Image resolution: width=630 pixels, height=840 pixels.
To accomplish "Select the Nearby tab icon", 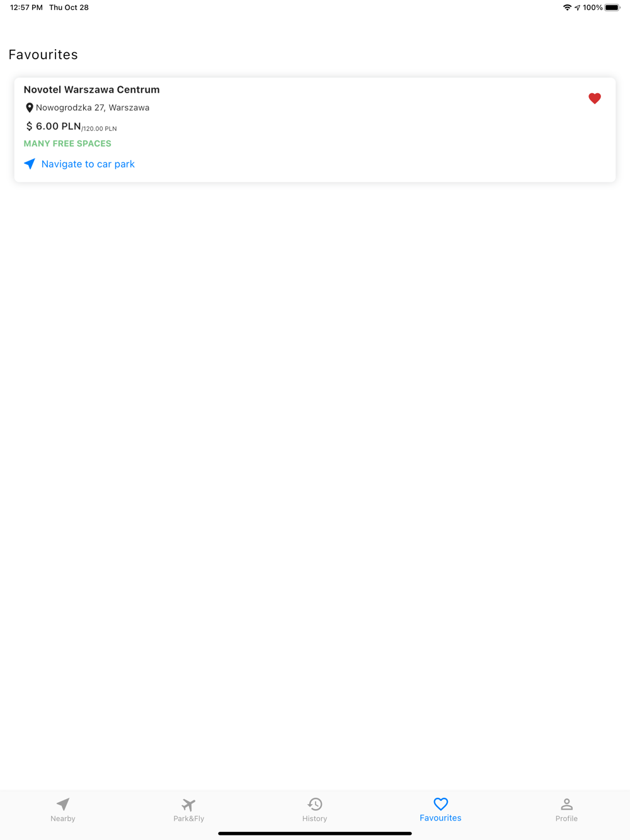I will (63, 804).
